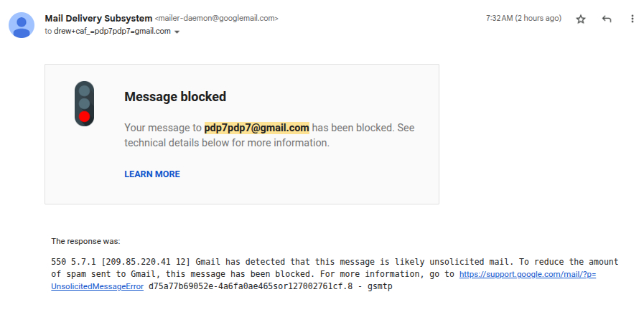Viewport: 644px width, 325px height.
Task: Click the Message blocked heading
Action: click(x=175, y=96)
